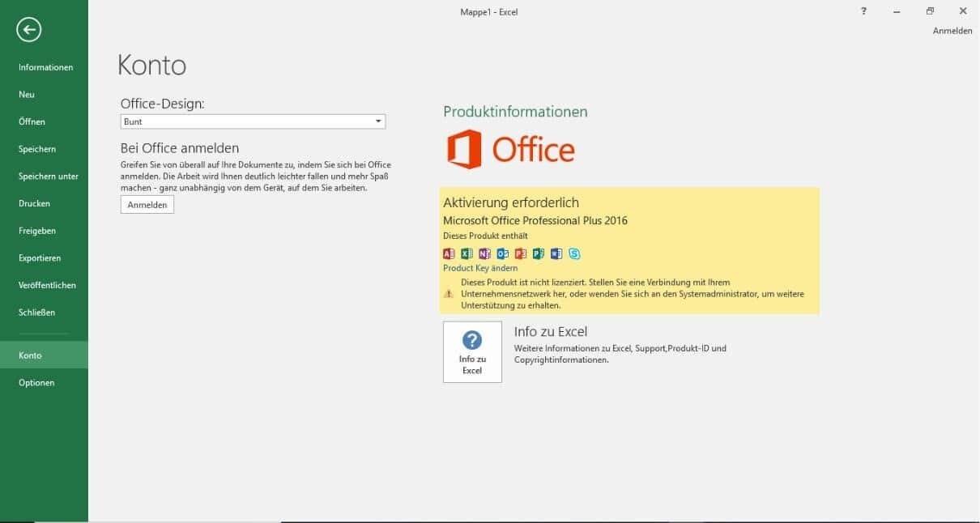
Task: Open Optionen at the bottom of sidebar
Action: pos(36,383)
